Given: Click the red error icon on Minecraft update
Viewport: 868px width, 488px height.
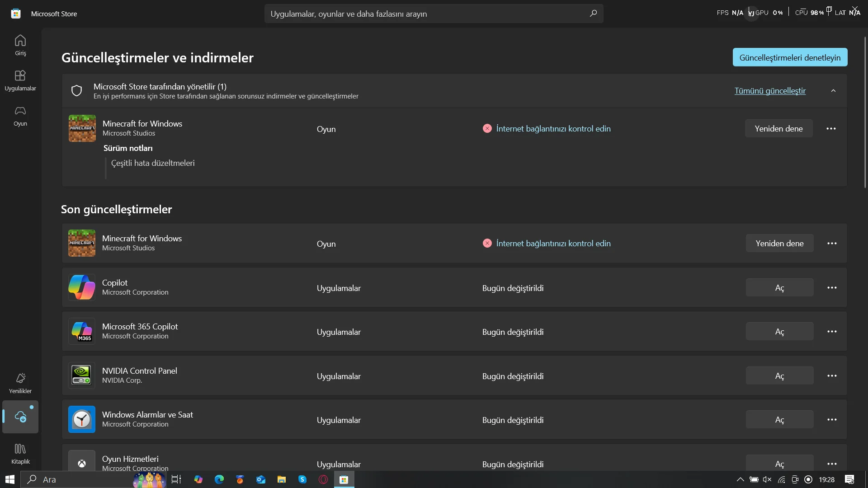Looking at the screenshot, I should [x=487, y=128].
